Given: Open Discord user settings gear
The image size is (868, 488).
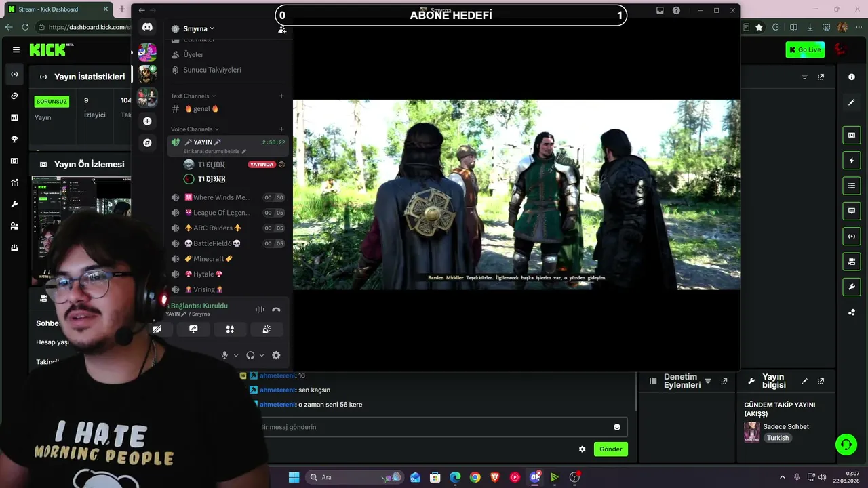Looking at the screenshot, I should pyautogui.click(x=276, y=355).
